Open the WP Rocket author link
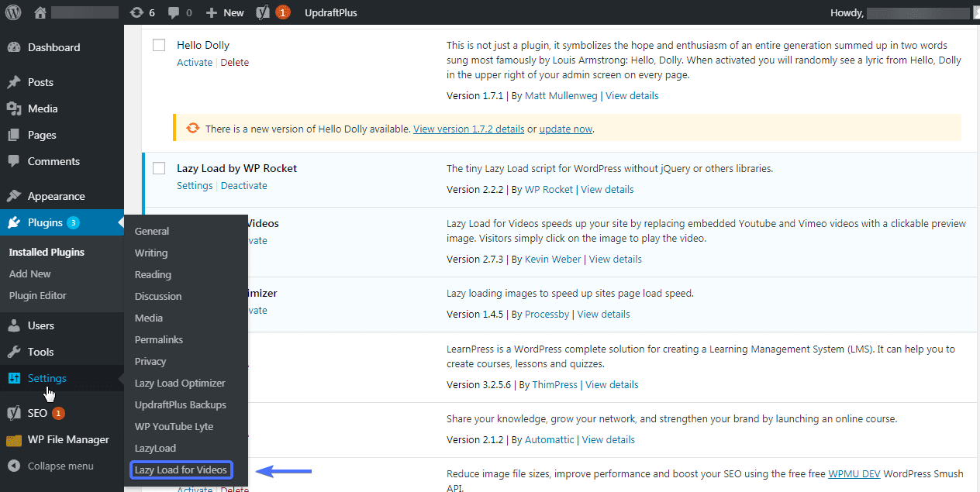This screenshot has height=492, width=980. coord(549,189)
